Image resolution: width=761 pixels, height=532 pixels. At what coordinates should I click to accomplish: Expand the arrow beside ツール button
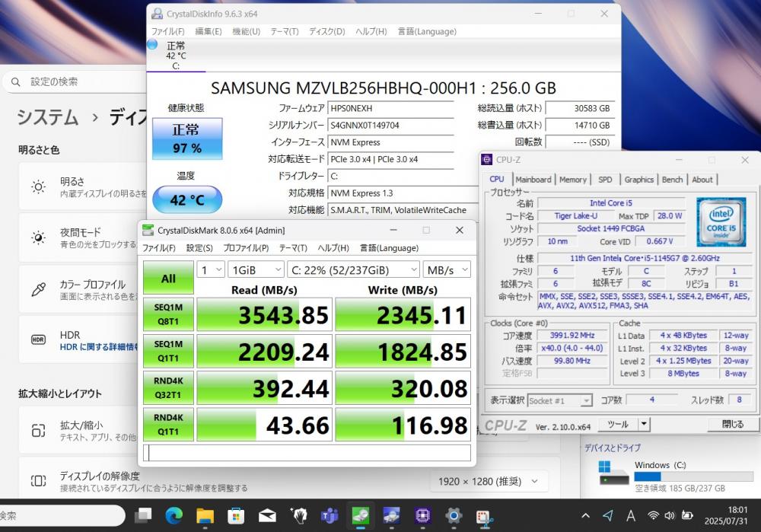click(644, 424)
